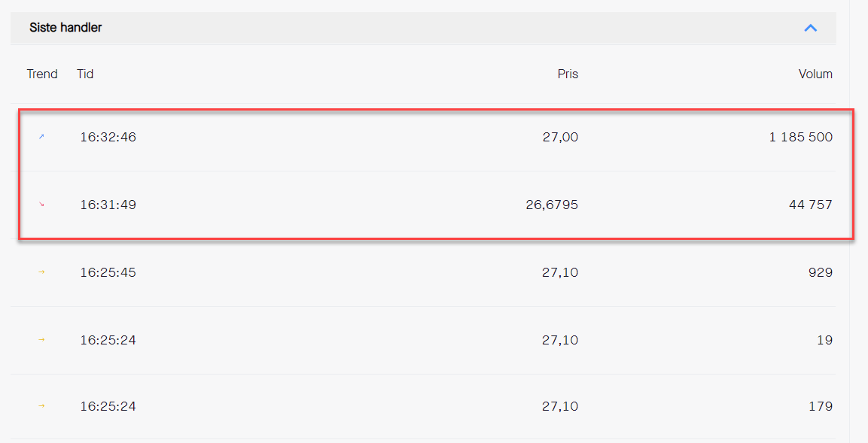Click the price 27,00
The height and width of the screenshot is (443, 868).
560,137
